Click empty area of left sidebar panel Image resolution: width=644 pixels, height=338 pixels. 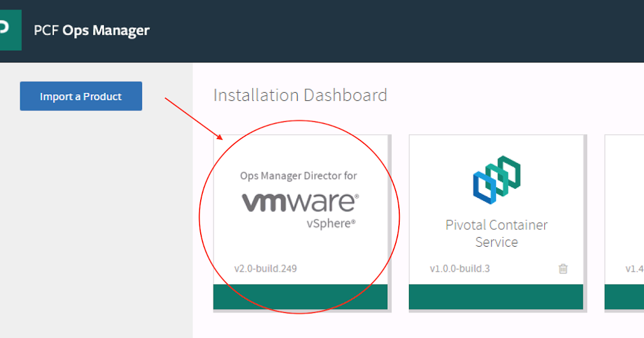tap(96, 225)
